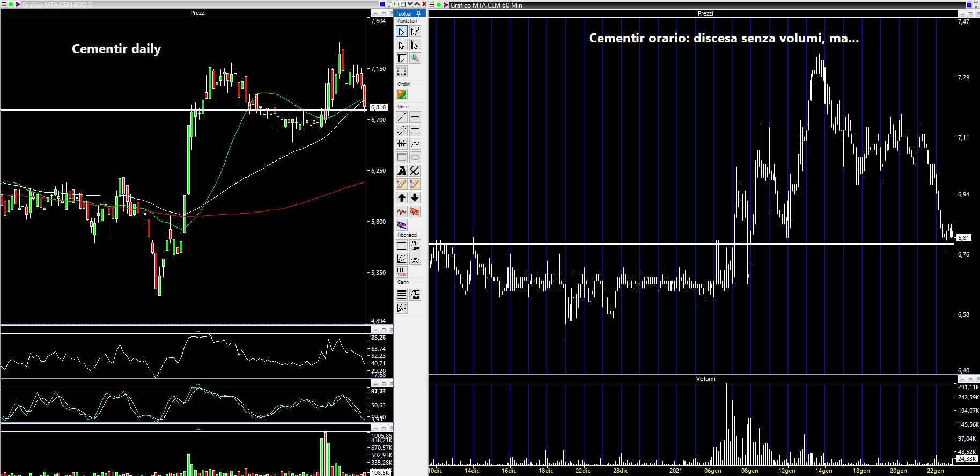Select the horizontal line tool
Viewport: 980px width, 476px height.
(x=415, y=117)
